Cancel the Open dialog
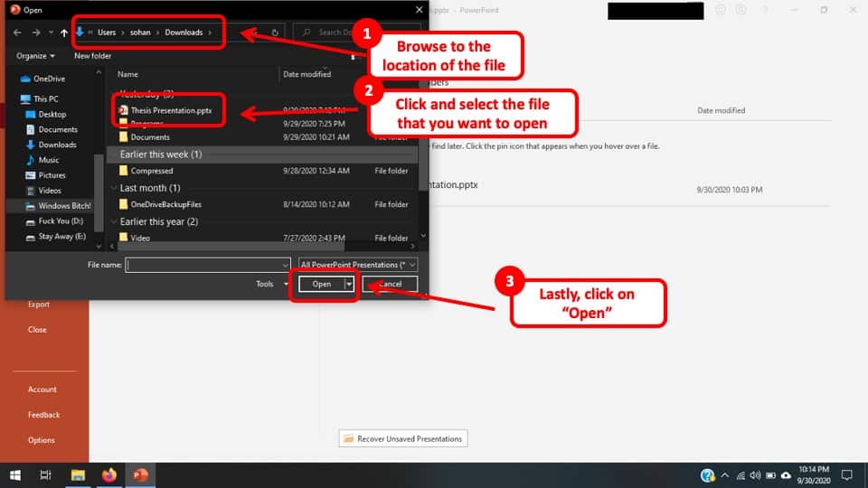Viewport: 868px width, 488px height. coord(390,284)
